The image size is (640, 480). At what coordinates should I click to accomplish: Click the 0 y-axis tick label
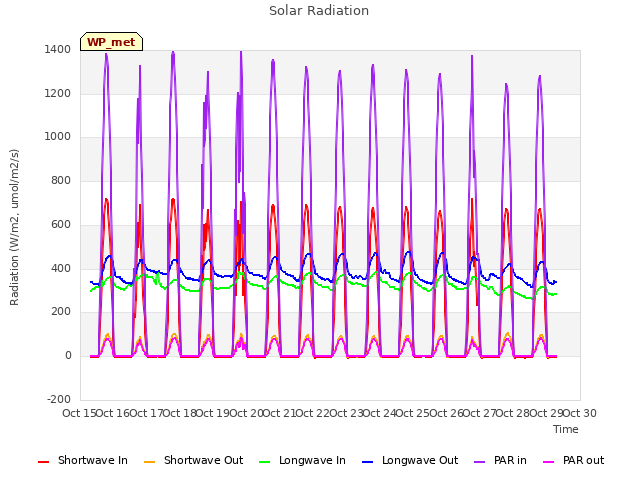click(x=68, y=356)
